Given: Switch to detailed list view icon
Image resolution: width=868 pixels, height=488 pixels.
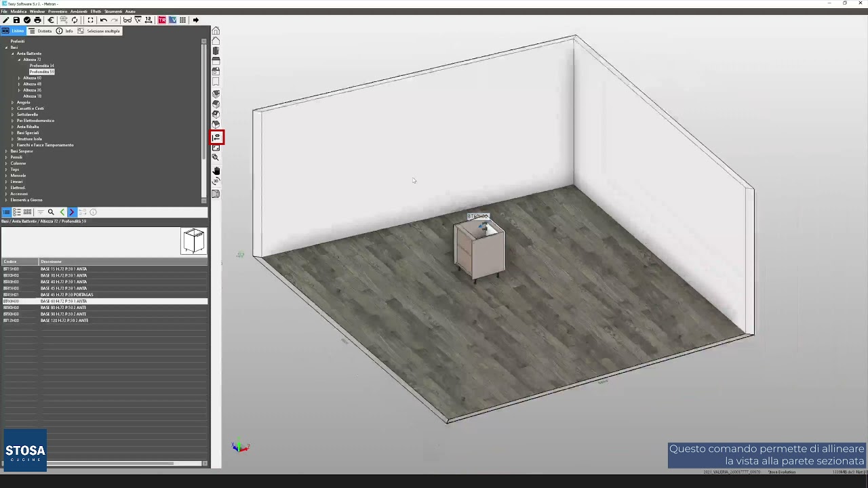Looking at the screenshot, I should [17, 212].
